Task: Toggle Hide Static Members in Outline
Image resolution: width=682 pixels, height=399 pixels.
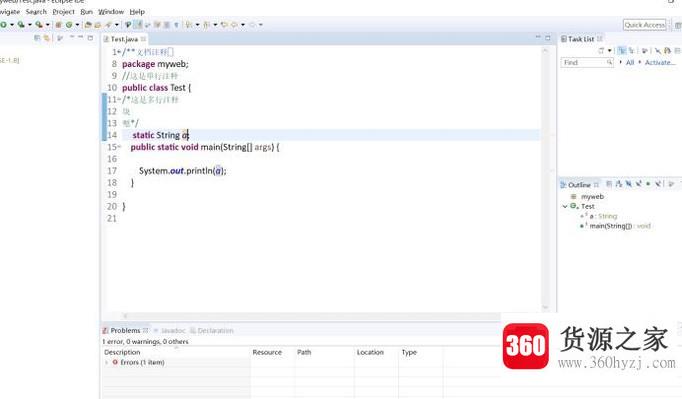Action: click(x=639, y=184)
